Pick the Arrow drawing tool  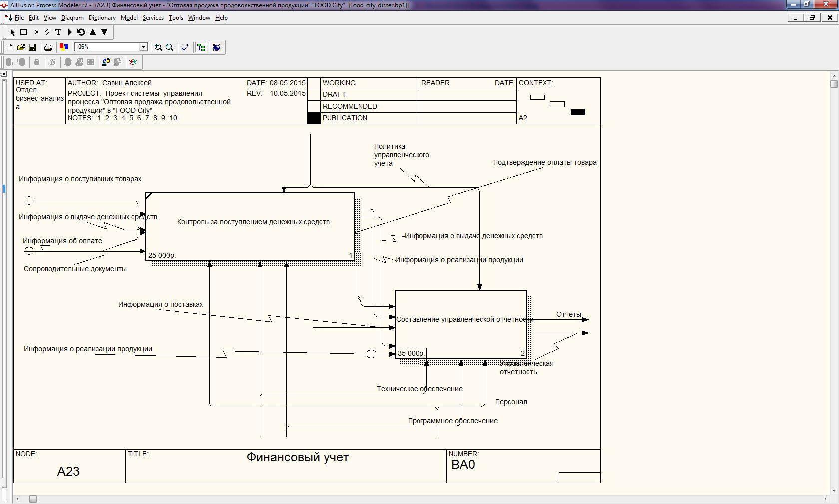(35, 32)
